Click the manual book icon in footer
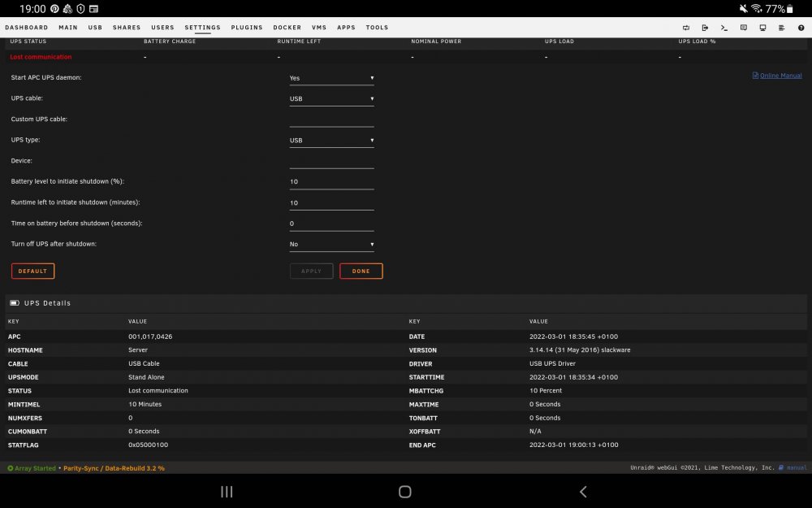Image resolution: width=812 pixels, height=508 pixels. (x=781, y=467)
